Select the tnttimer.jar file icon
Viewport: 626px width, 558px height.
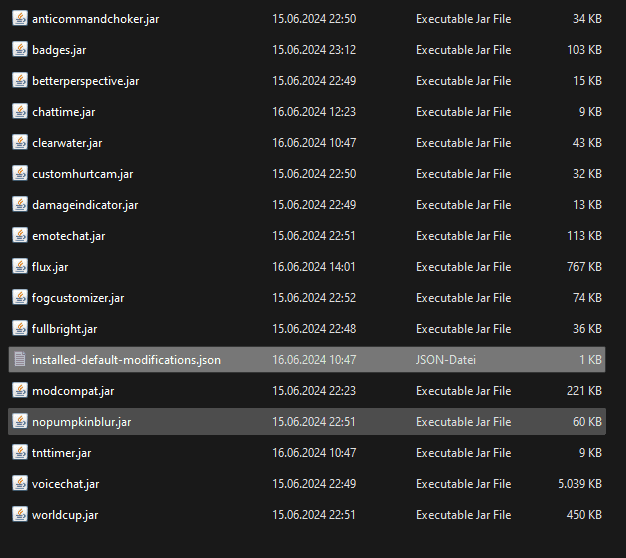coord(20,452)
